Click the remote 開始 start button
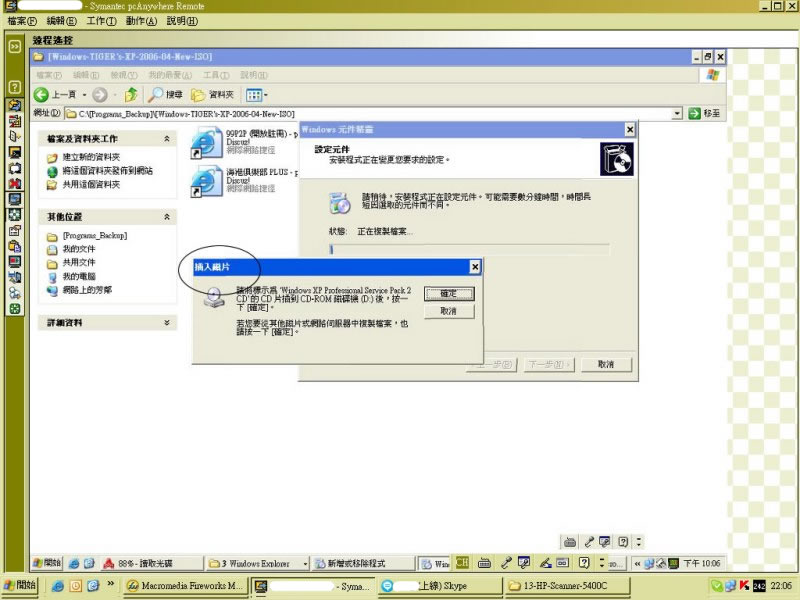 (x=46, y=563)
